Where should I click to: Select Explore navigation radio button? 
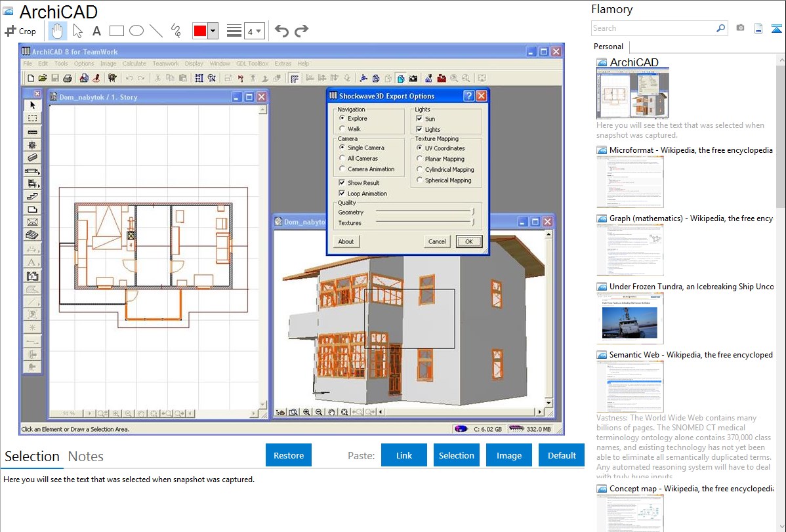pyautogui.click(x=342, y=118)
